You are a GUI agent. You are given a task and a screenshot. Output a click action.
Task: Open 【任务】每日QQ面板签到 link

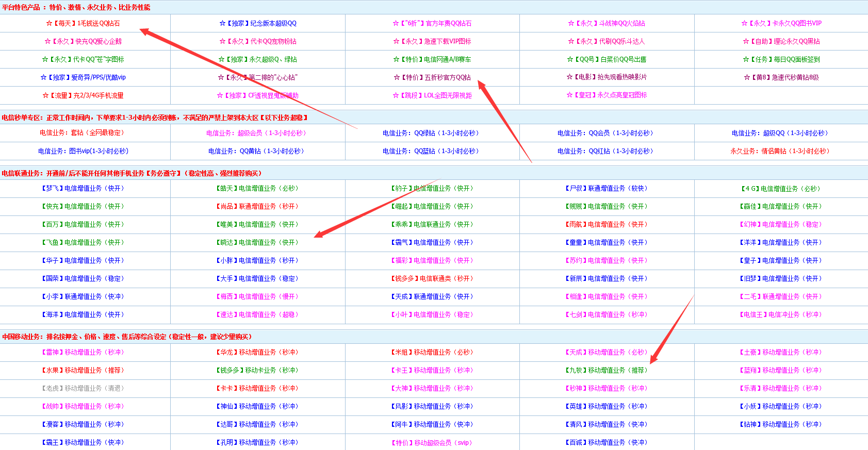tap(781, 59)
